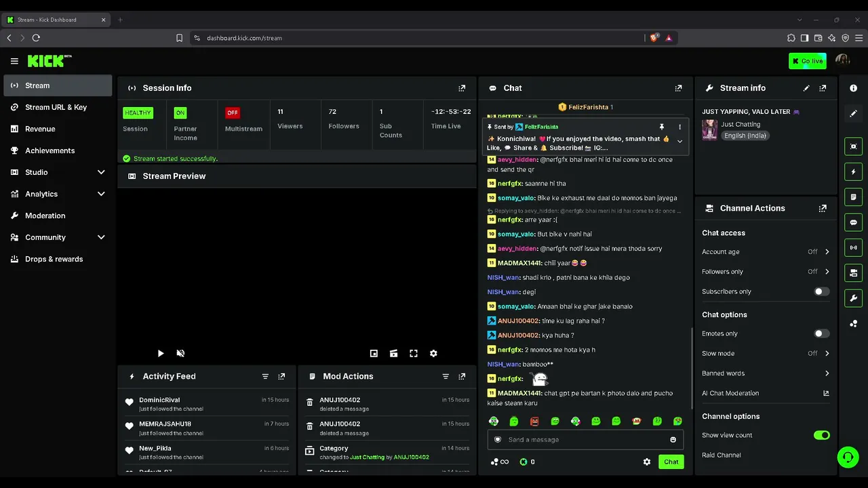Viewport: 868px width, 488px height.
Task: Send the message with the Chat button
Action: 671,462
